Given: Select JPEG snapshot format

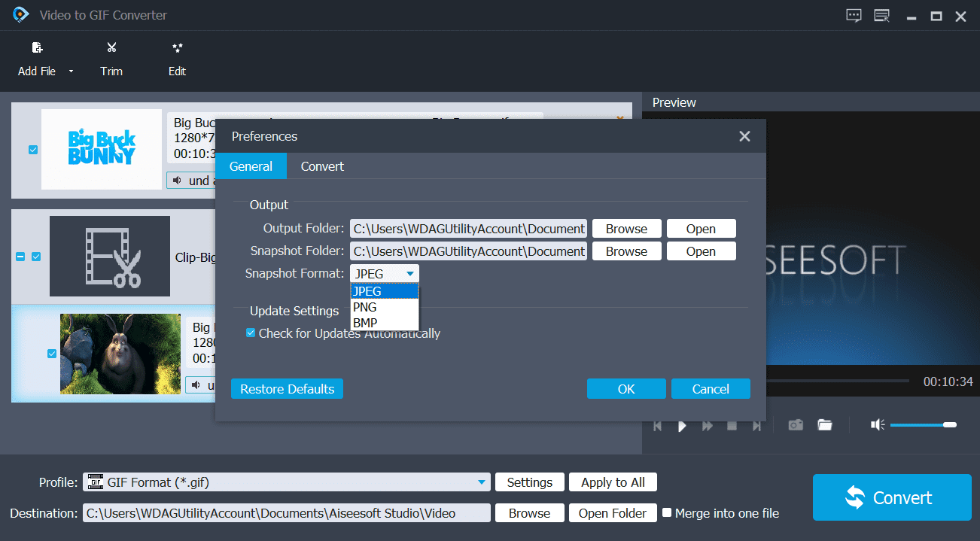Looking at the screenshot, I should [385, 291].
